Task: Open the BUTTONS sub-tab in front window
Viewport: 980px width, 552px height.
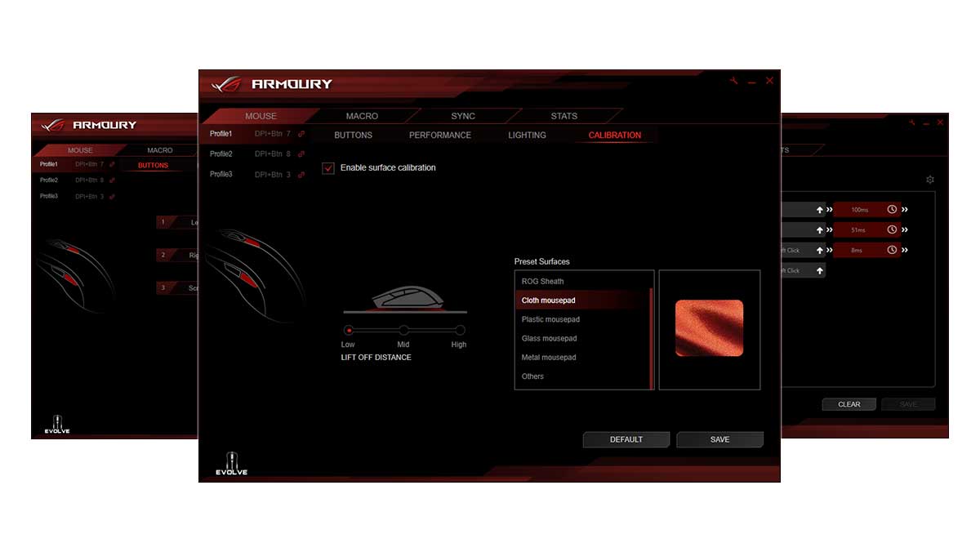Action: [354, 135]
